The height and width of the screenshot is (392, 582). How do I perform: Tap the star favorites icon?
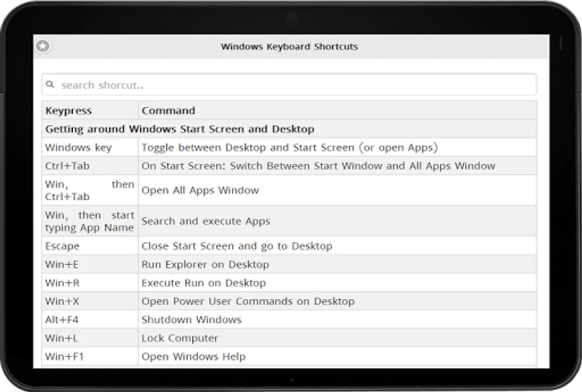click(x=43, y=46)
